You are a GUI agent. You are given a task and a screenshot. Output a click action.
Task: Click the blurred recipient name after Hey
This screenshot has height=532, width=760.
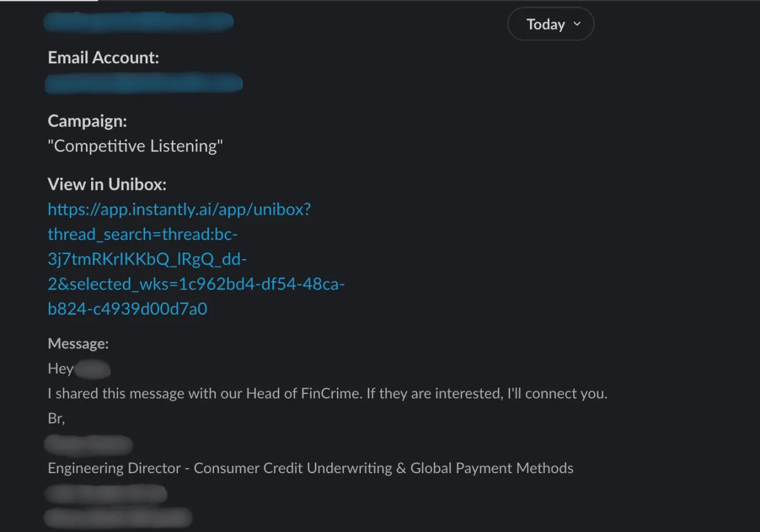pos(93,369)
